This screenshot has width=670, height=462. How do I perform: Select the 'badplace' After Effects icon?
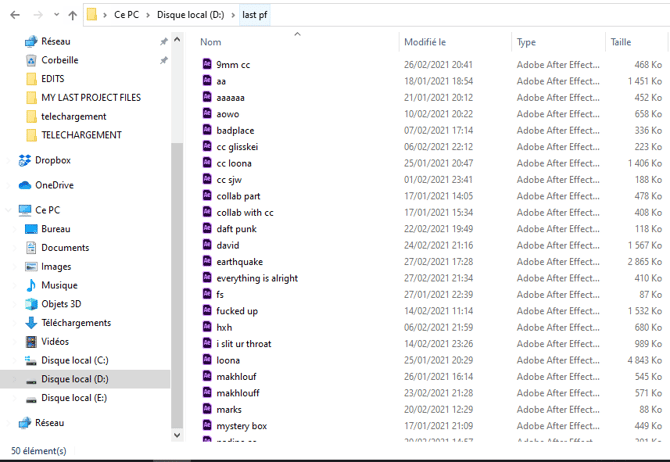point(207,130)
